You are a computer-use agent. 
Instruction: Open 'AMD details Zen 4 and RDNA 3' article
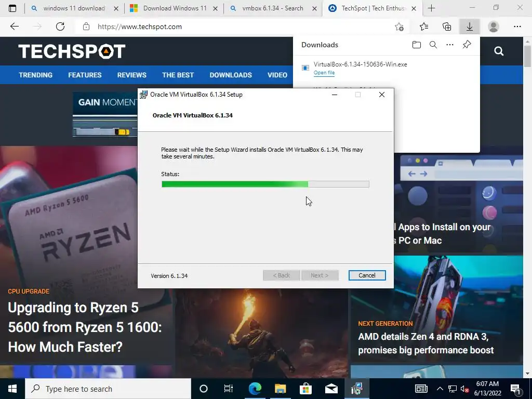click(x=426, y=343)
